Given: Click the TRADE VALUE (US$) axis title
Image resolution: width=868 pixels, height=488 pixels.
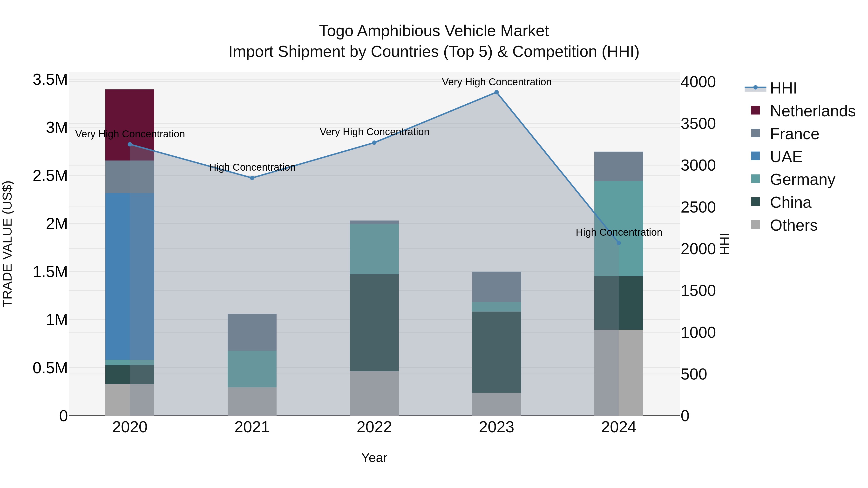Looking at the screenshot, I should 7,244.
